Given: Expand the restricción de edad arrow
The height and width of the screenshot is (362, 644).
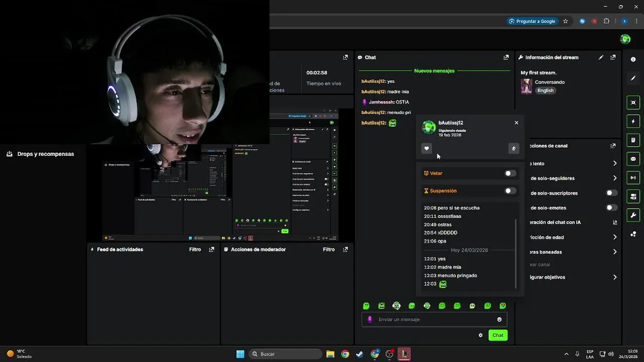Looking at the screenshot, I should (615, 237).
